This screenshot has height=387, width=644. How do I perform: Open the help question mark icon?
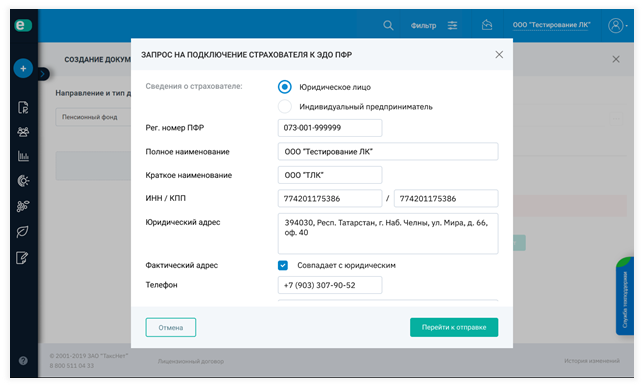click(23, 361)
